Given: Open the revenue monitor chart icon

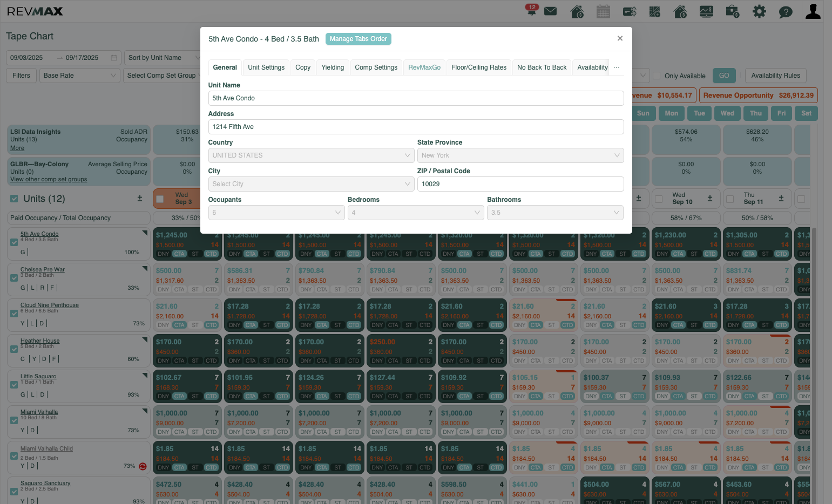Looking at the screenshot, I should coord(706,11).
